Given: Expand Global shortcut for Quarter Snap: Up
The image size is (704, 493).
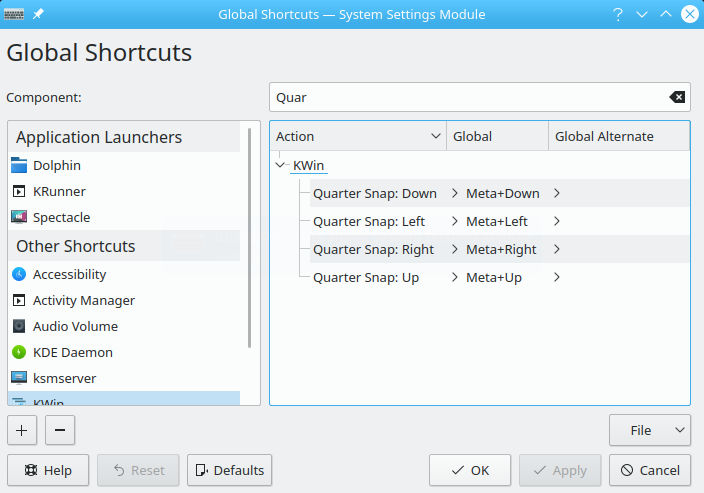Looking at the screenshot, I should tap(455, 277).
